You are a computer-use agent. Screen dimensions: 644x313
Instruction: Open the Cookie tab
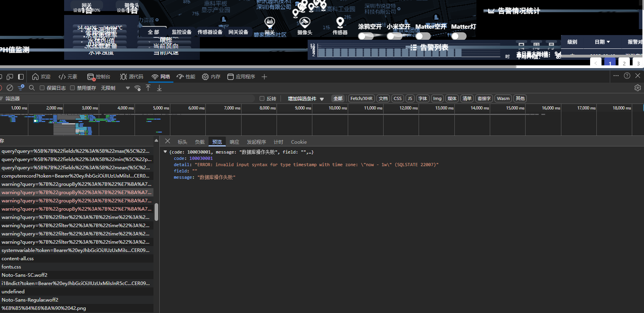(x=299, y=142)
